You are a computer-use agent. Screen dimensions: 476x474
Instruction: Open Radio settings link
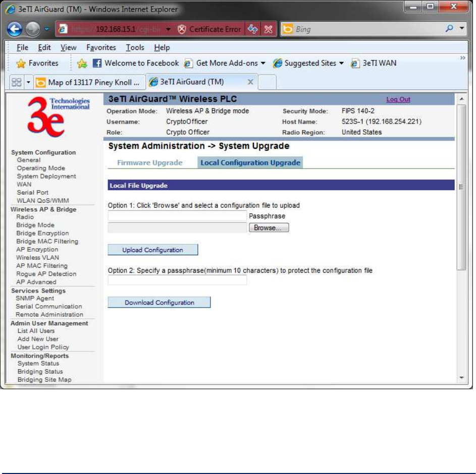click(25, 217)
